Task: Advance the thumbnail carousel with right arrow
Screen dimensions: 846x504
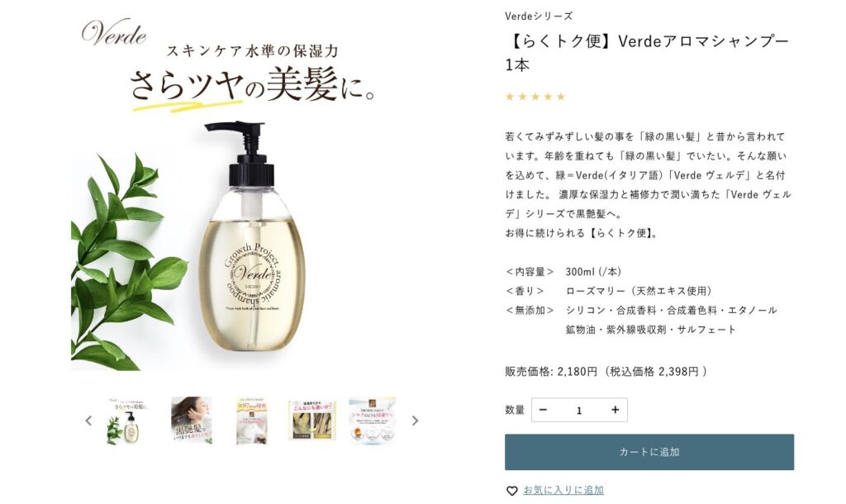Action: pyautogui.click(x=415, y=421)
